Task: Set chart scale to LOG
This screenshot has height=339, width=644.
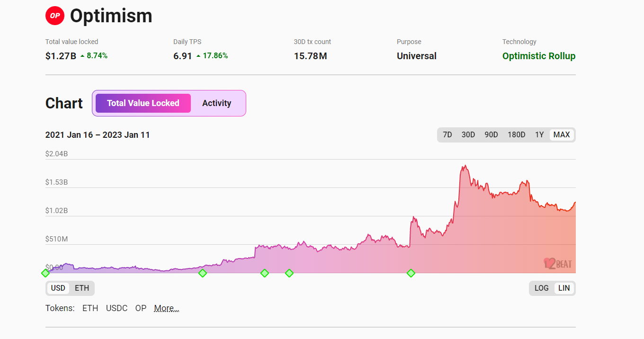Action: coord(542,288)
